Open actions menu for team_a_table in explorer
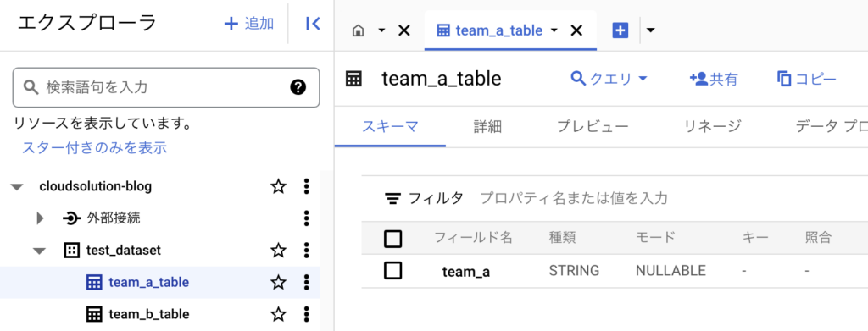Screen dimensions: 868x331 (x=306, y=283)
